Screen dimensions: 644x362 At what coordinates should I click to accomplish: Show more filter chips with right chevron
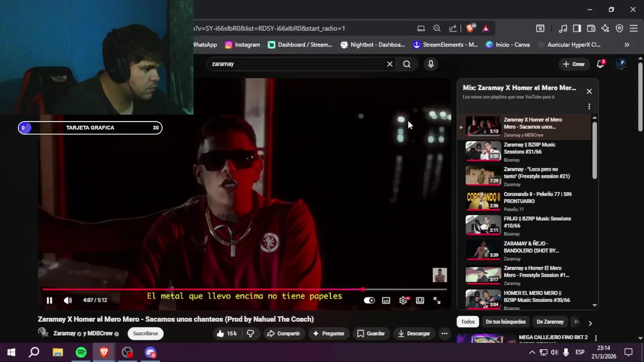point(590,323)
